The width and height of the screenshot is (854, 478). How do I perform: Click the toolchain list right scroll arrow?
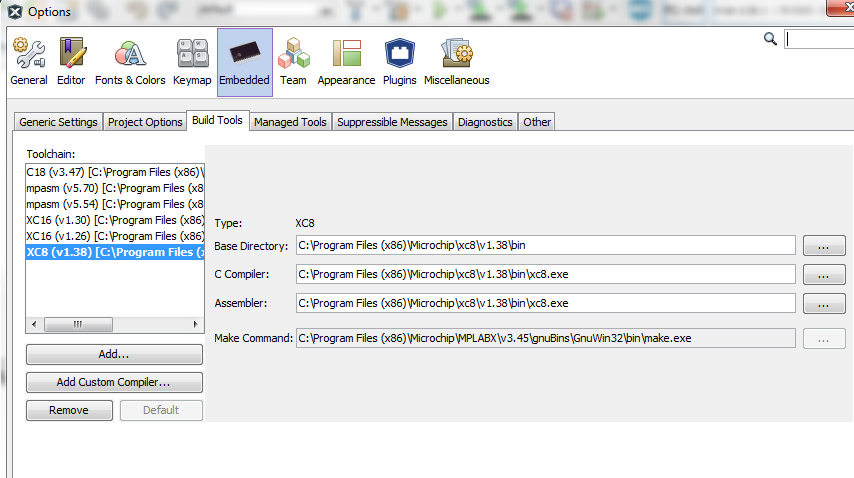click(x=196, y=324)
